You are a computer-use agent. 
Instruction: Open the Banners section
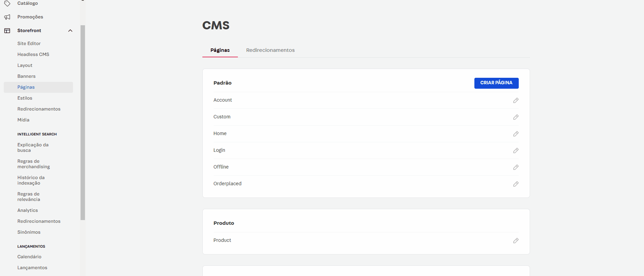(x=26, y=76)
